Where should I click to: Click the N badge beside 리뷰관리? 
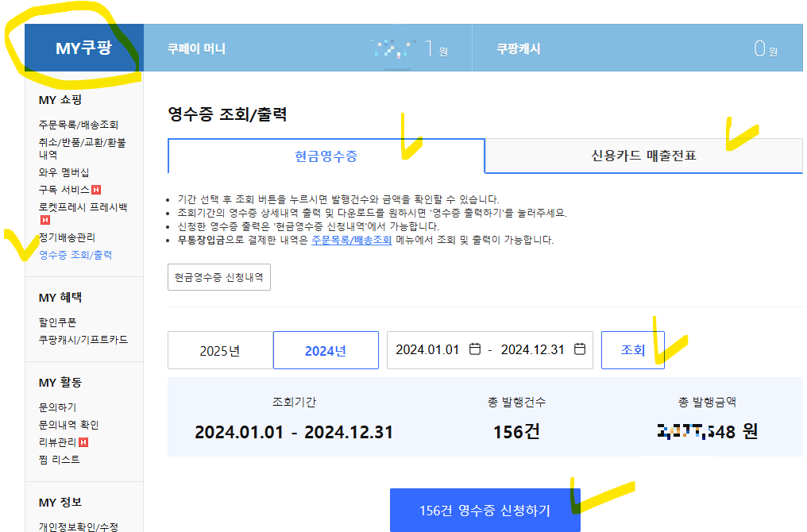83,442
